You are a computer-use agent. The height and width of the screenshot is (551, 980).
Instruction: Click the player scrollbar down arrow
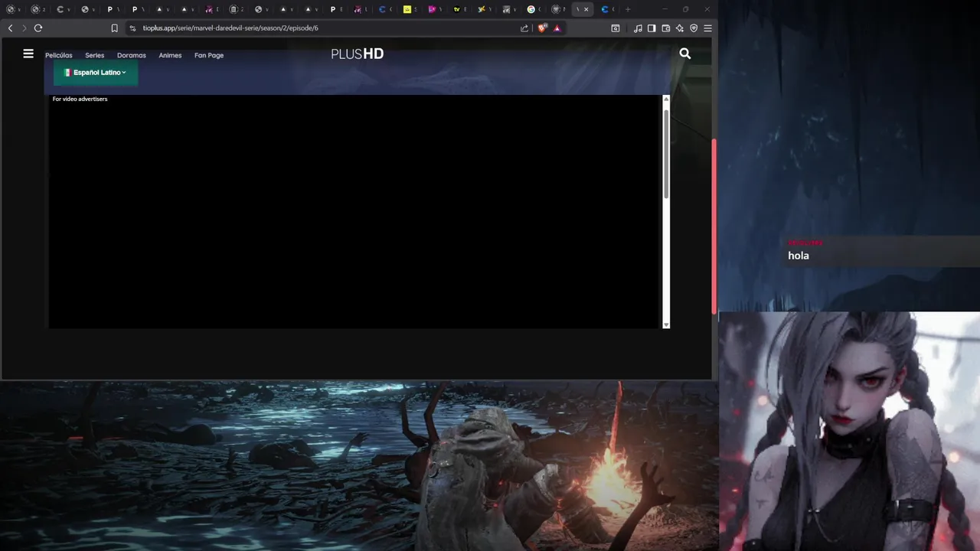point(666,324)
